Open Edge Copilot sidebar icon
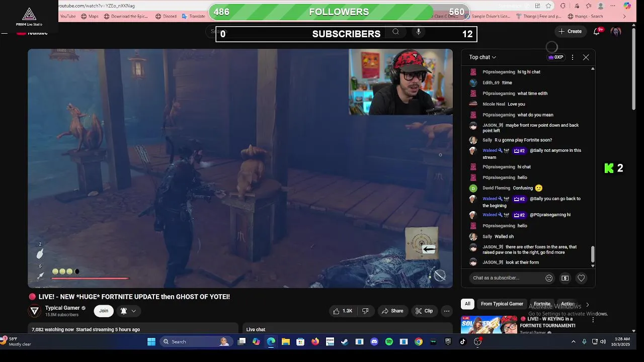 (627, 6)
